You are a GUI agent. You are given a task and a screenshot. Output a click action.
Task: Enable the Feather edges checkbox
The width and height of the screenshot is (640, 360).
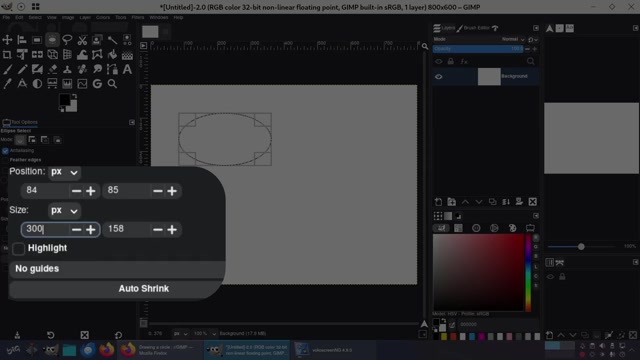pyautogui.click(x=5, y=160)
